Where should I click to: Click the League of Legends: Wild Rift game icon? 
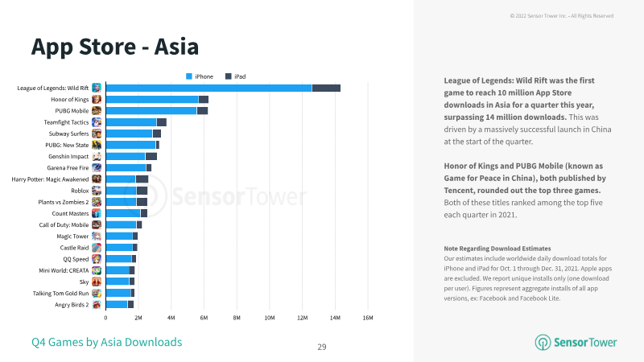(x=97, y=88)
